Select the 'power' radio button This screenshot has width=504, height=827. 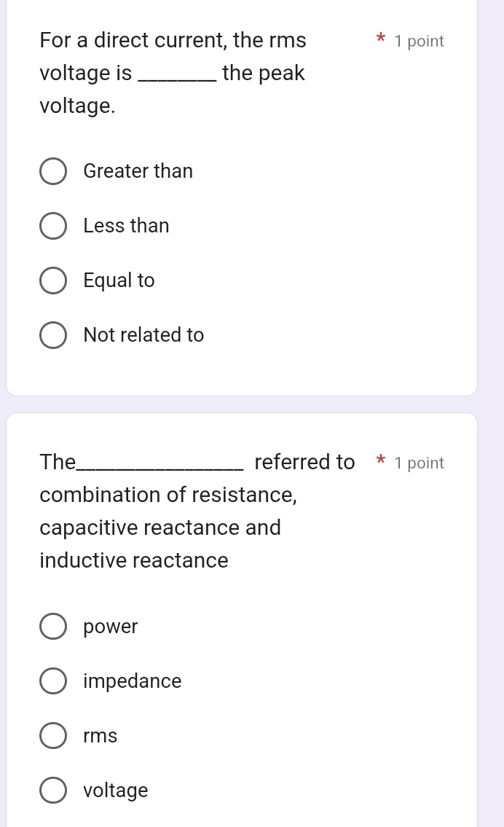[x=52, y=627]
